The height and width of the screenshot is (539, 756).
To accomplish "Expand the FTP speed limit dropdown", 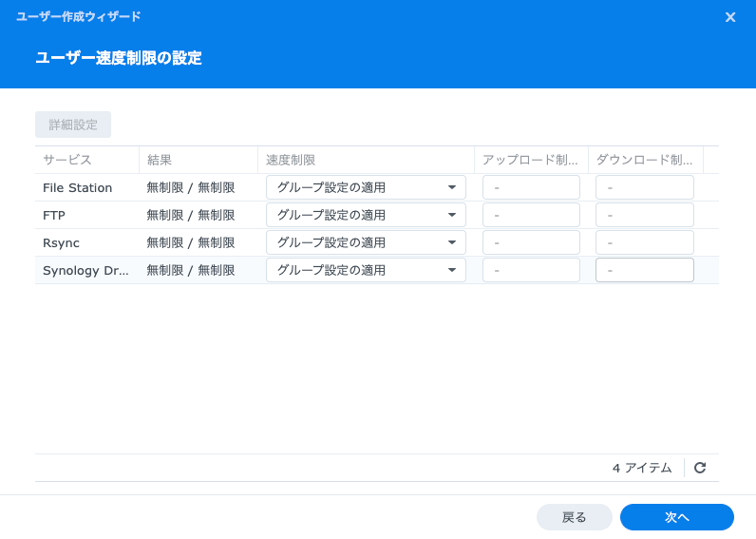I will tap(366, 215).
